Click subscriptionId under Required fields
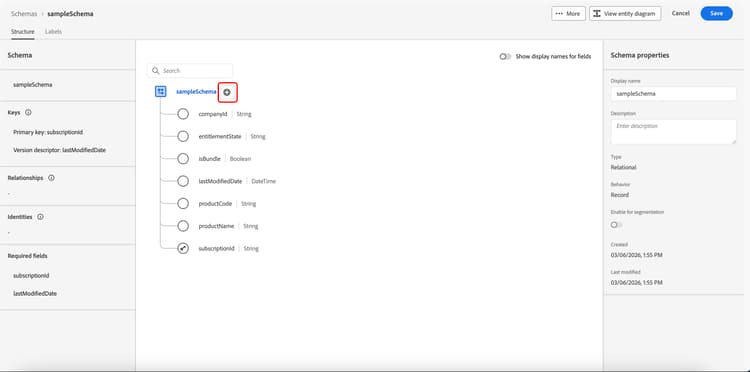This screenshot has width=750, height=372. [31, 276]
